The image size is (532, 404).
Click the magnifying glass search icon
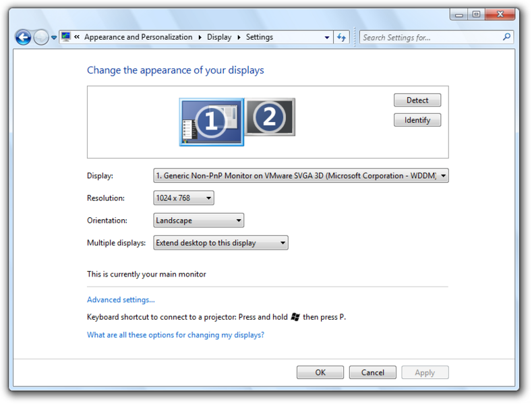(507, 36)
